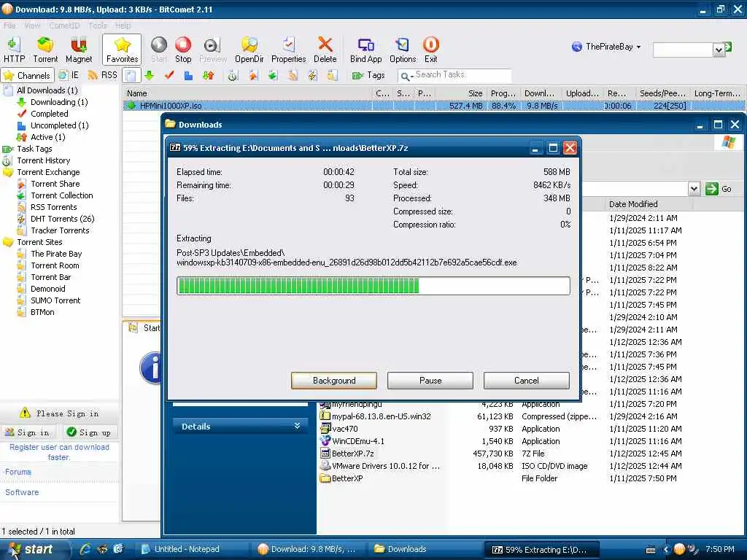Collapse the Details panel in Downloads window
Screen dimensions: 747x560
point(297,426)
